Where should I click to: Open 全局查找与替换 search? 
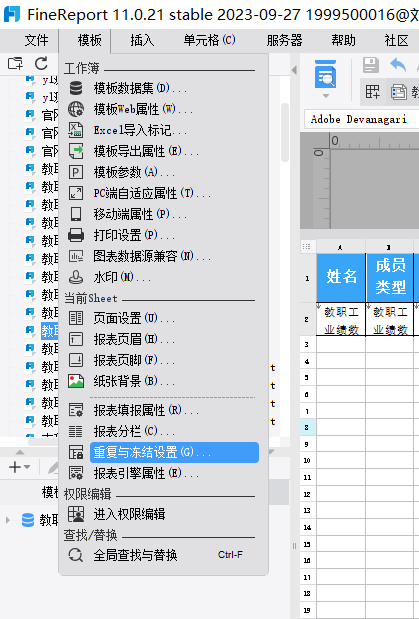pos(135,555)
